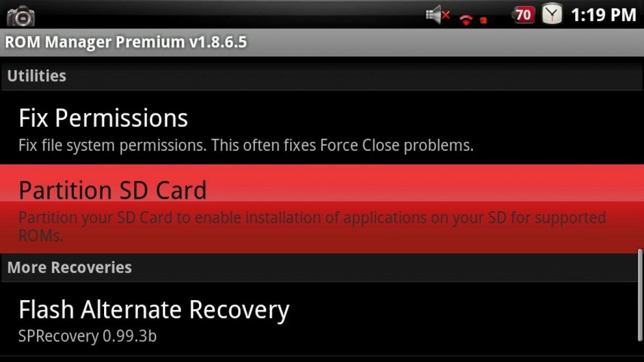Tap the camera notification icon

coord(21,16)
